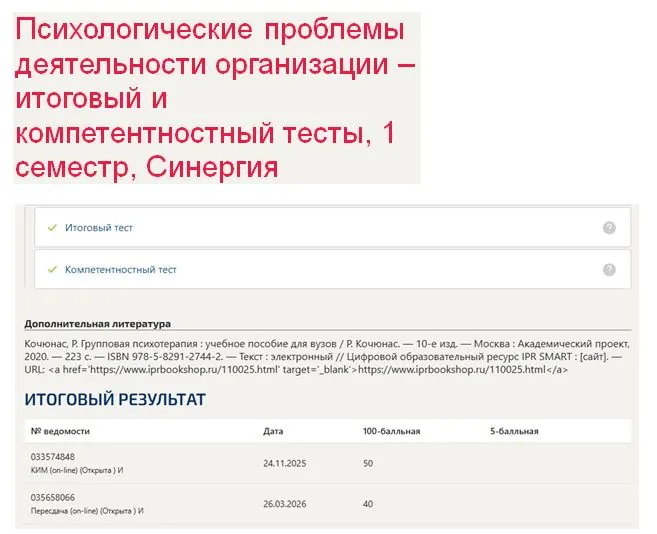Image resolution: width=657 pixels, height=534 pixels.
Task: Click the ИТОГОВЫЙ РЕЗУЛЬТАТ heading
Action: [115, 399]
